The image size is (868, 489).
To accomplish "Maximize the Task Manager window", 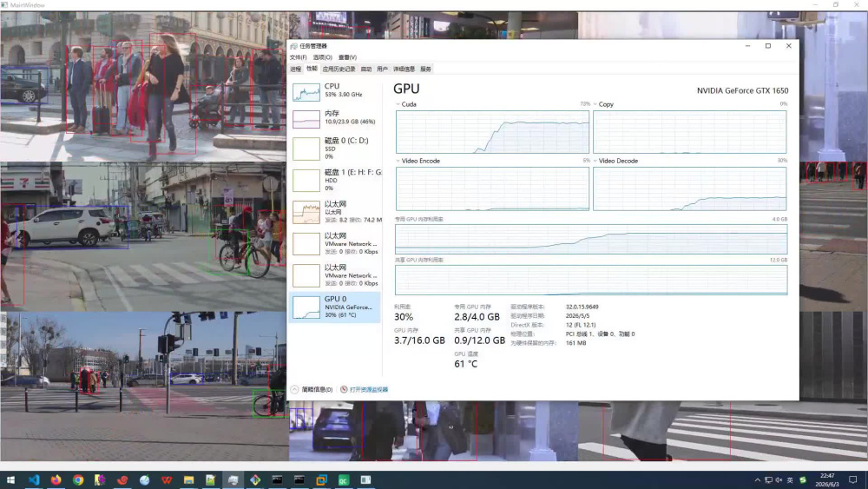I will pyautogui.click(x=768, y=46).
